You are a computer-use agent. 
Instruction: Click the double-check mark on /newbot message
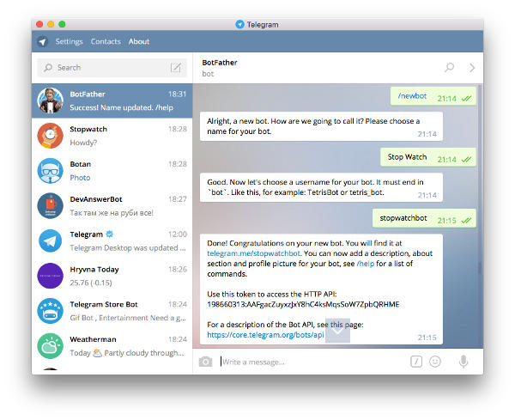(x=466, y=98)
